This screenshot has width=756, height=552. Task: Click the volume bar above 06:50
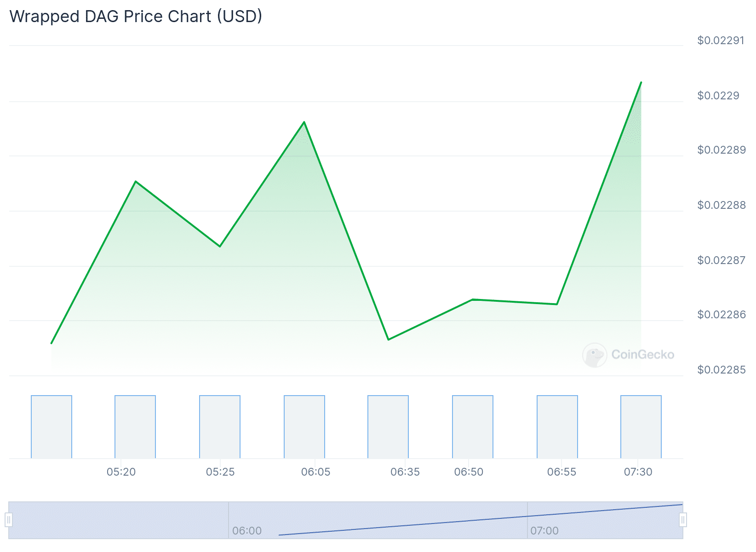[x=473, y=427]
